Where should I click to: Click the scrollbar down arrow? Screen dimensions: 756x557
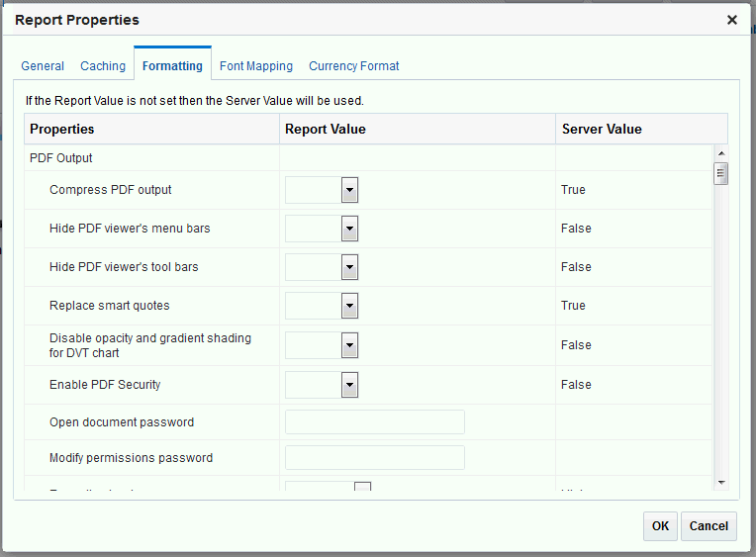(721, 481)
